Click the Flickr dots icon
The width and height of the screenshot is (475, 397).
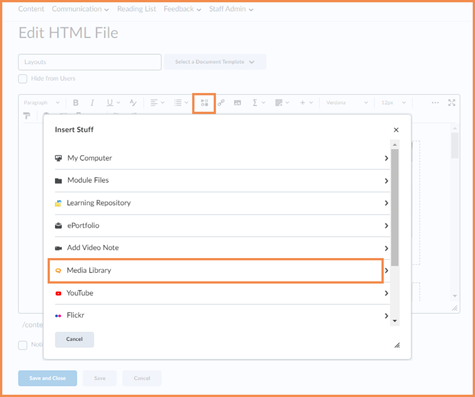tap(58, 316)
